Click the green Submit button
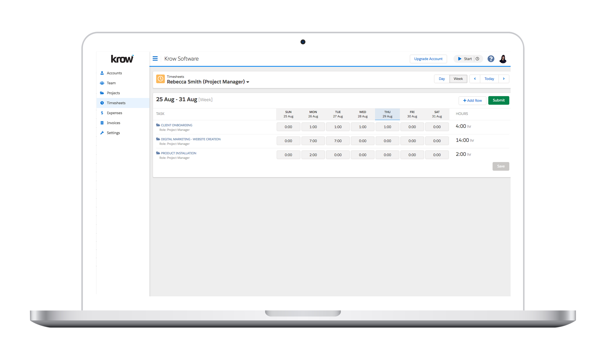This screenshot has width=606, height=364. click(498, 100)
